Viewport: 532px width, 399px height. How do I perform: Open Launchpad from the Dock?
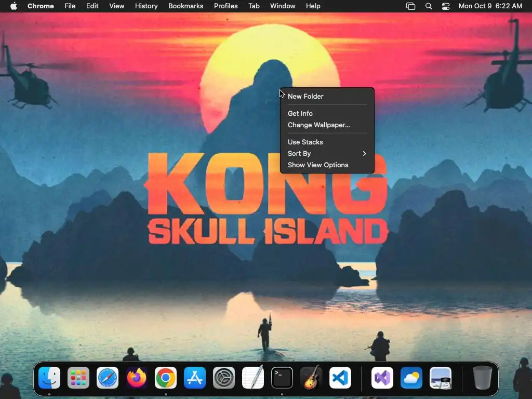coord(78,378)
